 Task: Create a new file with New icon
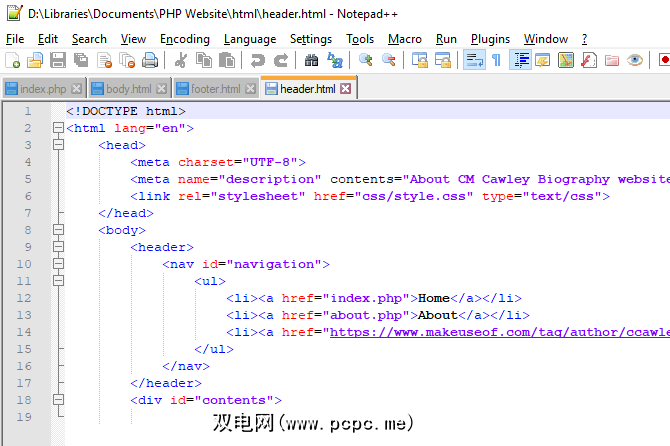(13, 60)
